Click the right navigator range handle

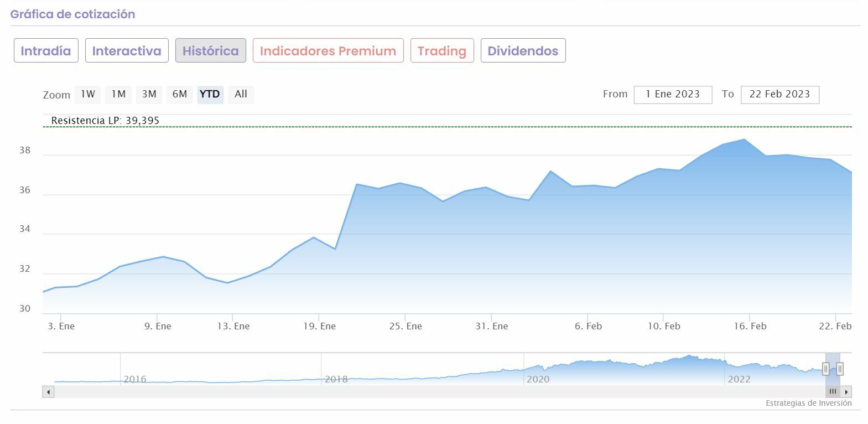(x=840, y=369)
